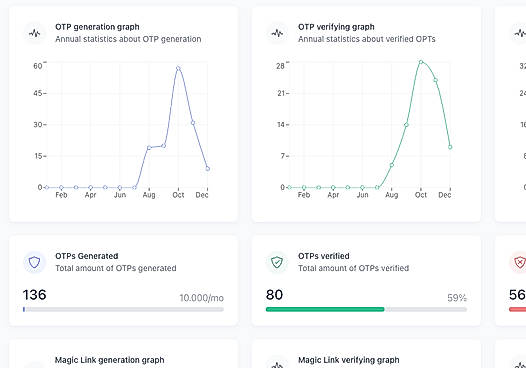Image resolution: width=526 pixels, height=368 pixels.
Task: Click the 60 y-axis label on OTP generation graph
Action: pos(38,66)
